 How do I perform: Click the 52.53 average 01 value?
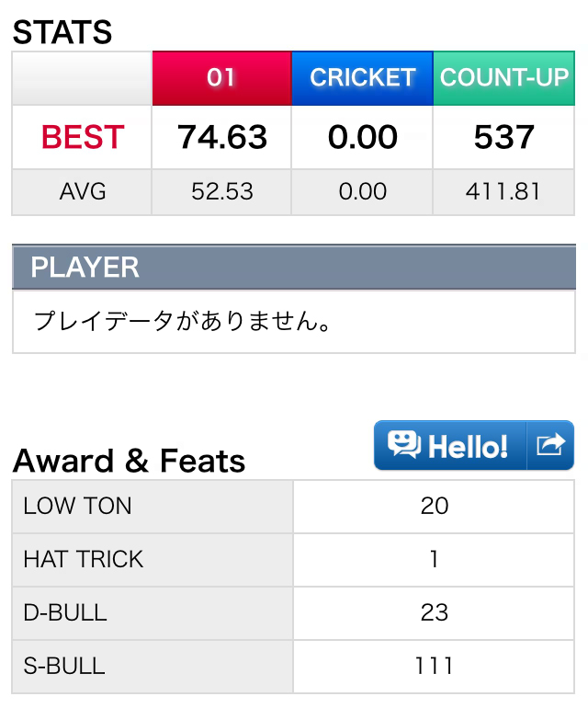pos(222,191)
